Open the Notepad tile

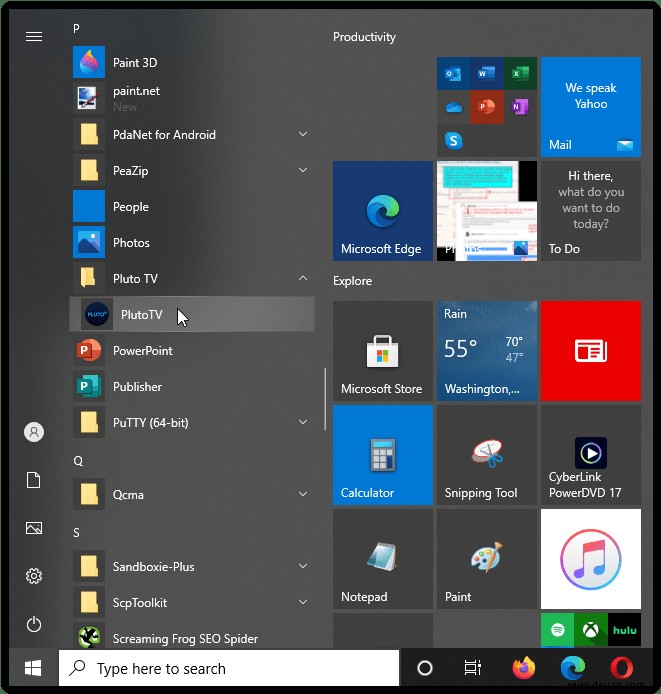point(383,559)
